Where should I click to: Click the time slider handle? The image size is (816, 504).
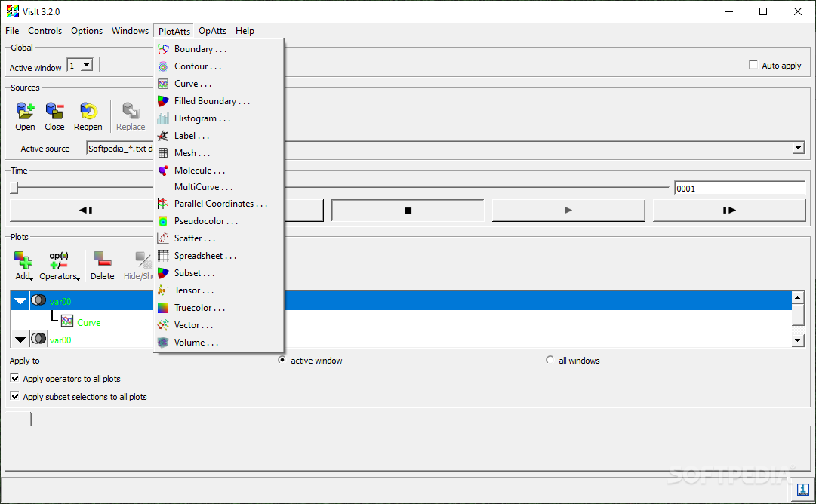tap(14, 187)
